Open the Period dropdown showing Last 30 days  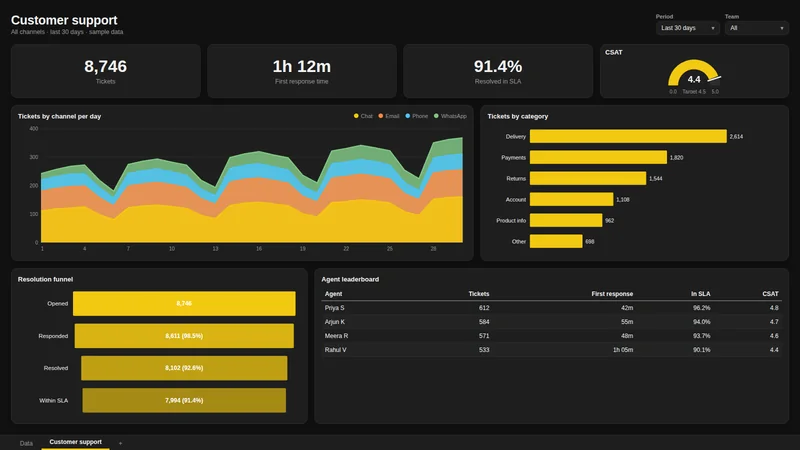pos(687,28)
